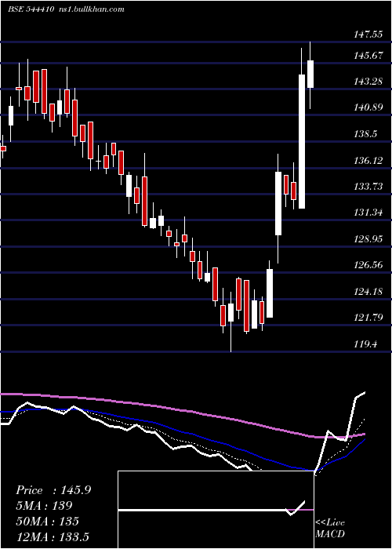
Task: Click the 147.55 price axis label
Action: (368, 35)
